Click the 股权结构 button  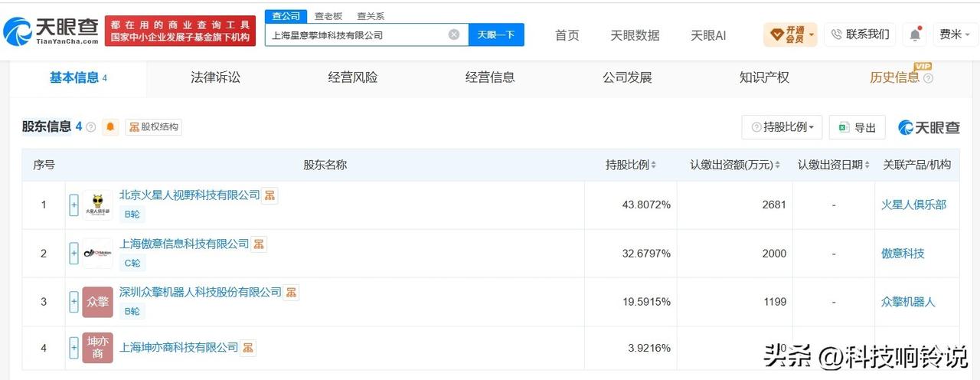[153, 127]
